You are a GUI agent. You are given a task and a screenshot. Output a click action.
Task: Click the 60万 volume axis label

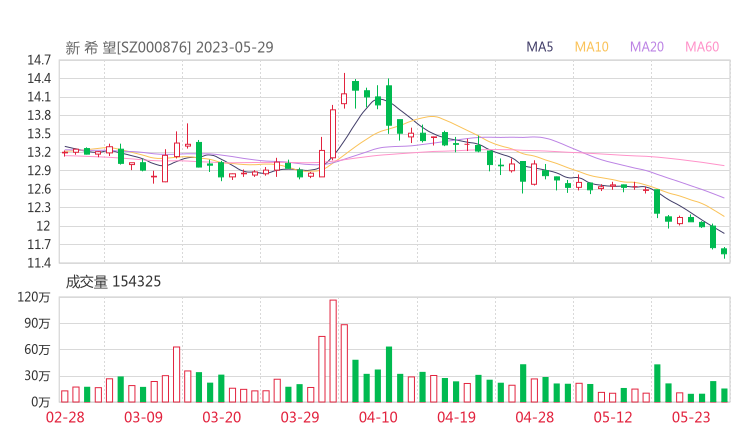pos(37,350)
